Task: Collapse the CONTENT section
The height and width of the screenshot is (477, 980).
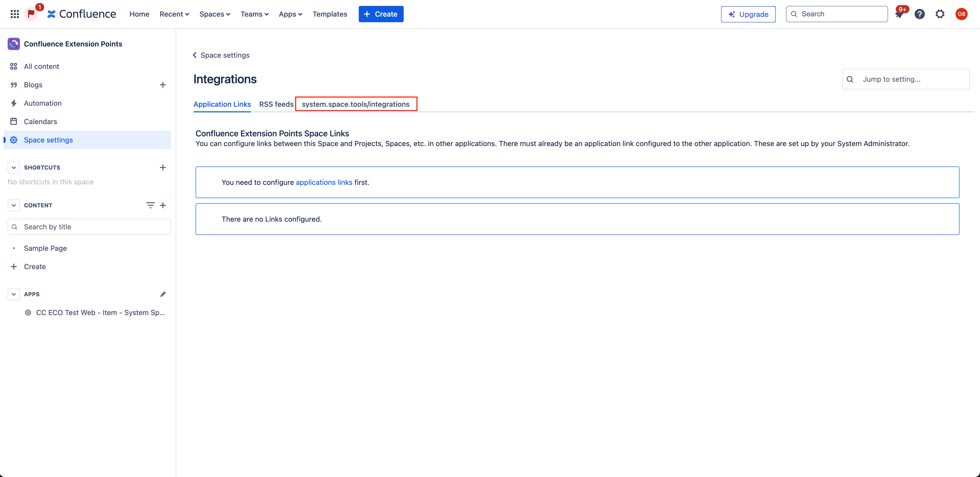Action: pyautogui.click(x=14, y=205)
